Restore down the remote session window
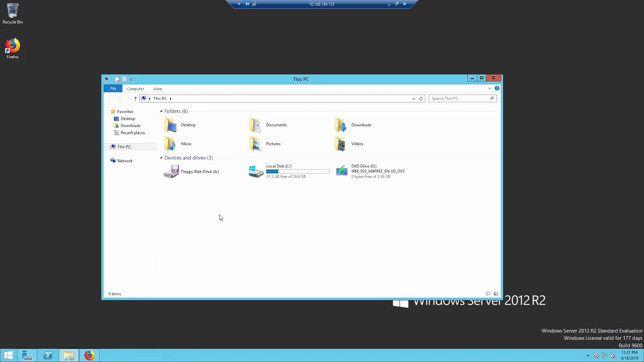Viewport: 644px width, 362px height. 396,4
